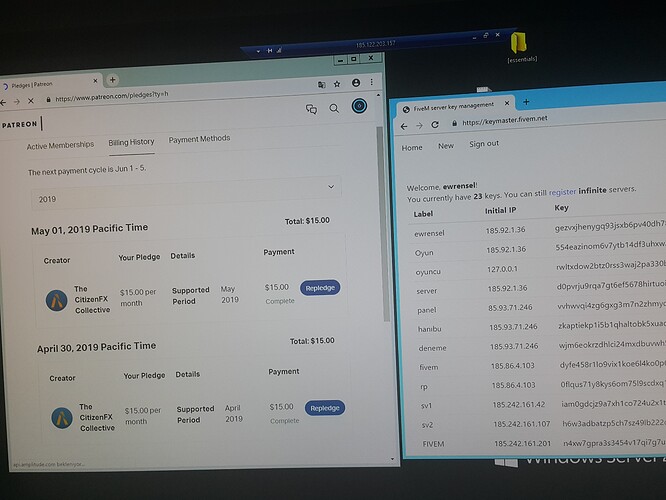
Task: Reload the keymaster.fivem.net page
Action: pos(435,124)
